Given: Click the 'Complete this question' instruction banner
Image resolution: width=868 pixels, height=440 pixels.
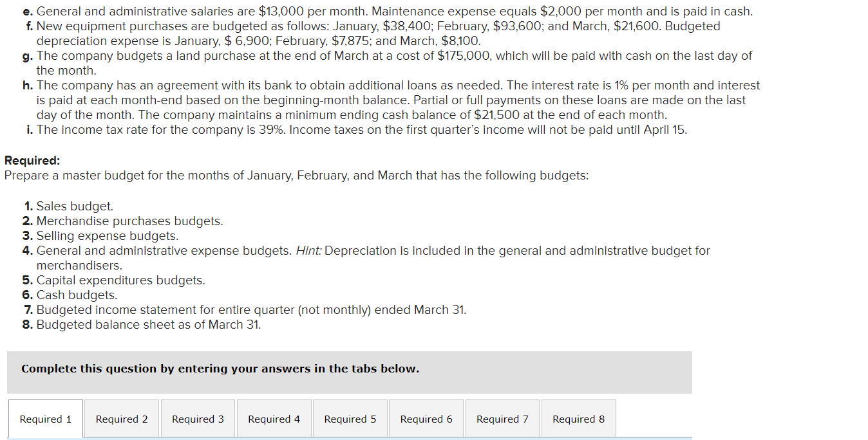Looking at the screenshot, I should pyautogui.click(x=350, y=372).
